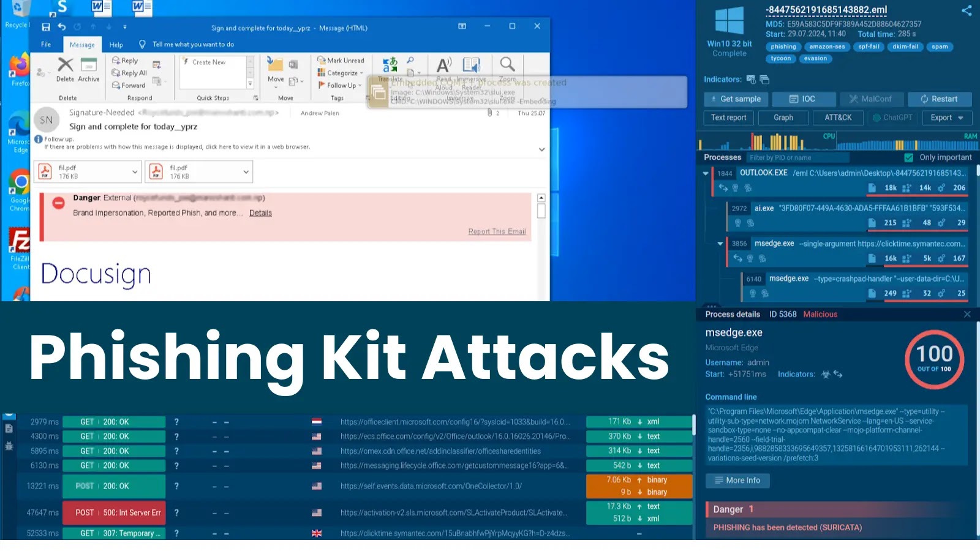Click Reply All in the Respond group
Screen dimensions: 980x551
coord(129,73)
